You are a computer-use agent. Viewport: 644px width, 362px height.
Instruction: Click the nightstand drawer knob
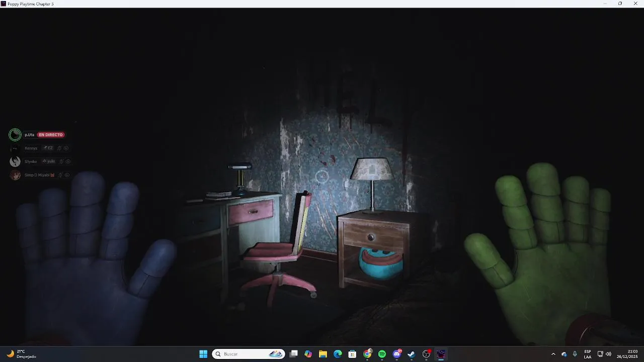pos(371,237)
